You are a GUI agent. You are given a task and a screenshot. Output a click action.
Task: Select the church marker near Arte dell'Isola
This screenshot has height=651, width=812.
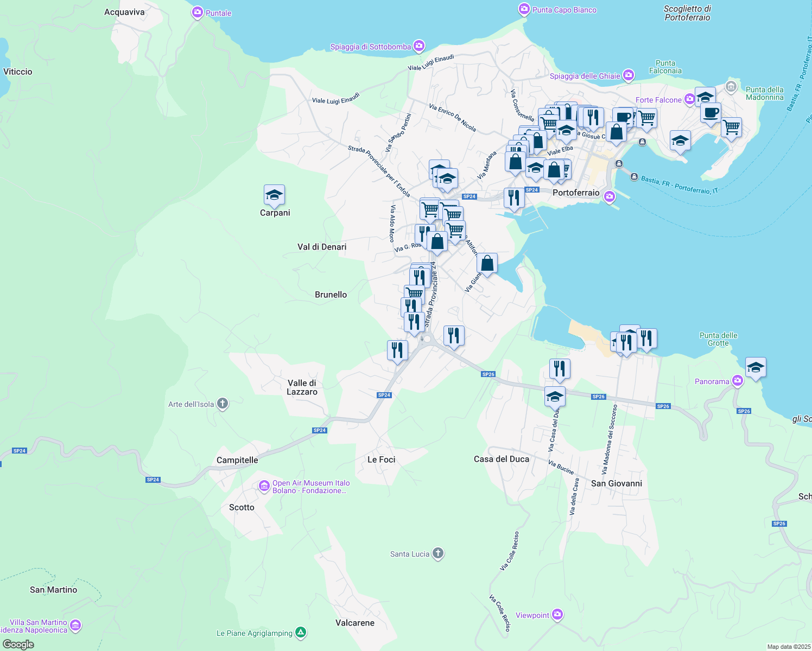point(222,403)
